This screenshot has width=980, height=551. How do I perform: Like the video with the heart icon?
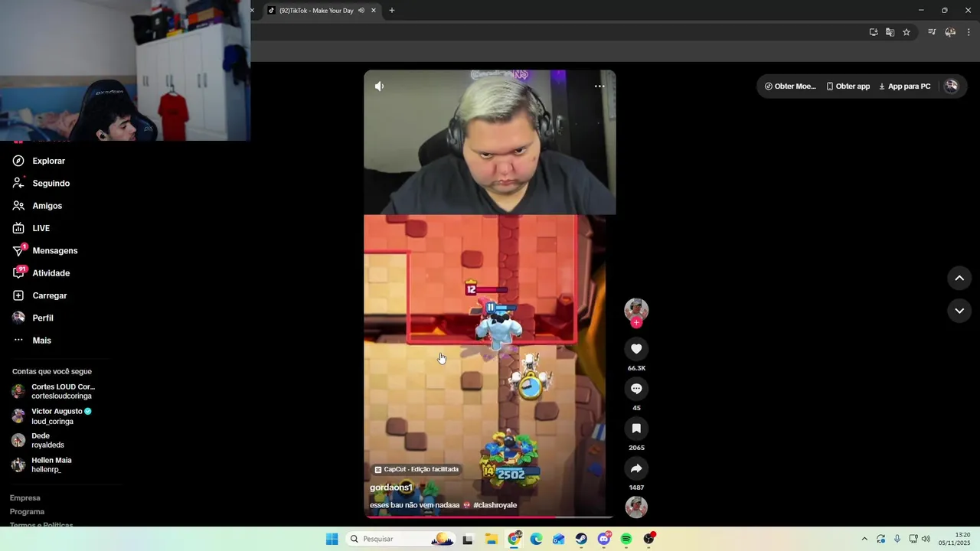point(636,349)
